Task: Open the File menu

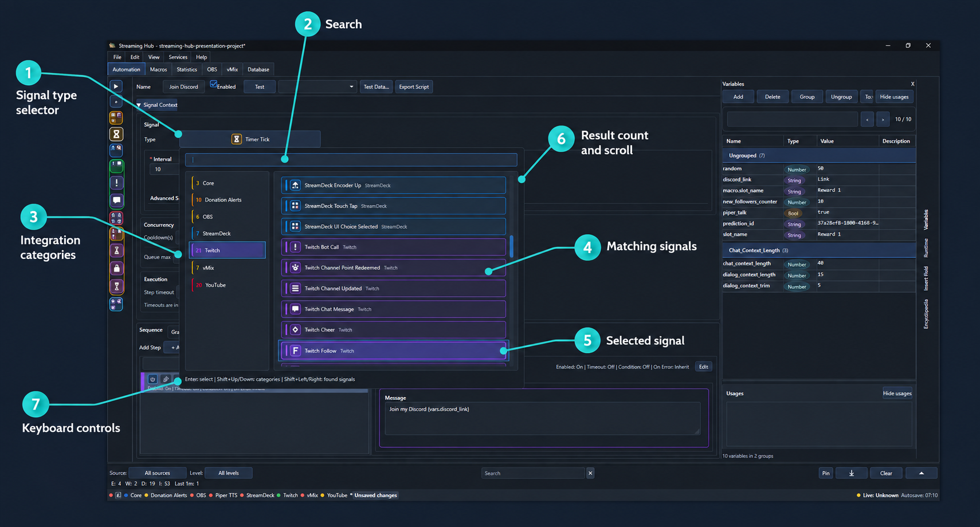Action: click(117, 57)
